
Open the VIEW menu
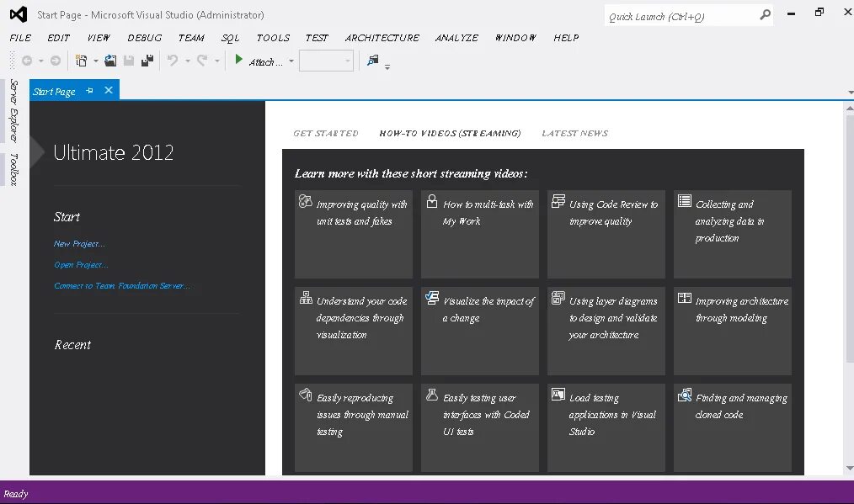coord(99,38)
